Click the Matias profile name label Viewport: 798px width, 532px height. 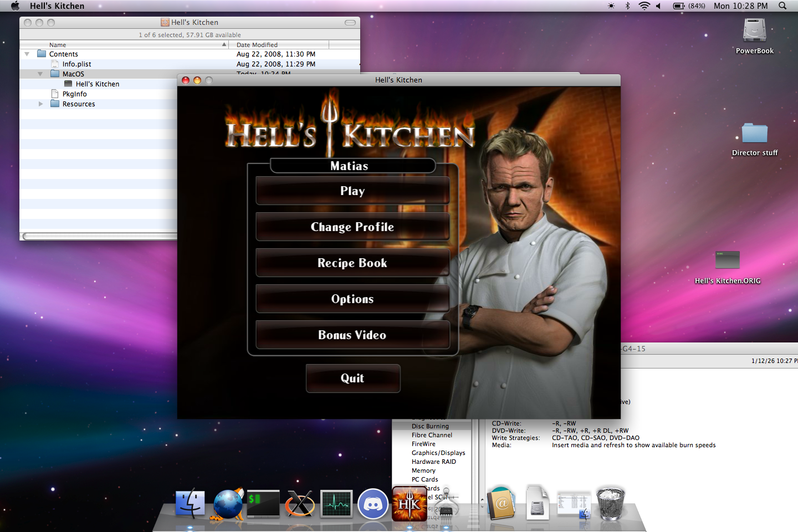pos(350,166)
